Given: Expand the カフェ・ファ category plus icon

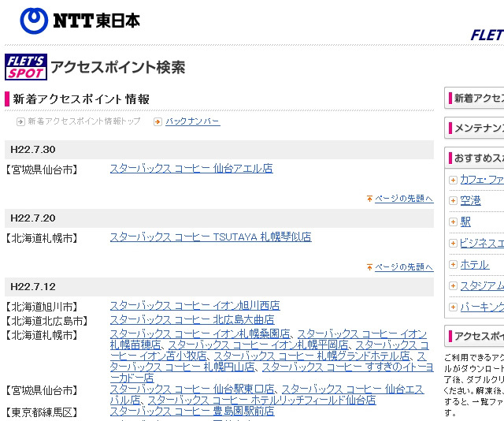Looking at the screenshot, I should tap(453, 180).
